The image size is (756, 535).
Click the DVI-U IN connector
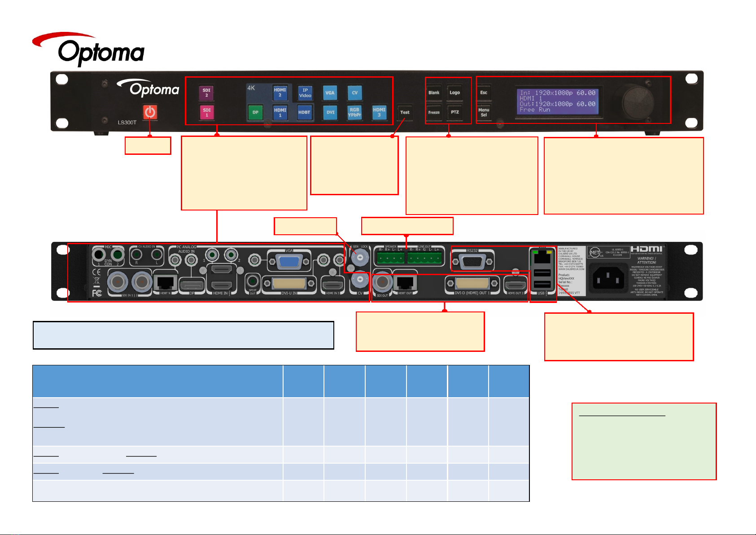pyautogui.click(x=290, y=284)
